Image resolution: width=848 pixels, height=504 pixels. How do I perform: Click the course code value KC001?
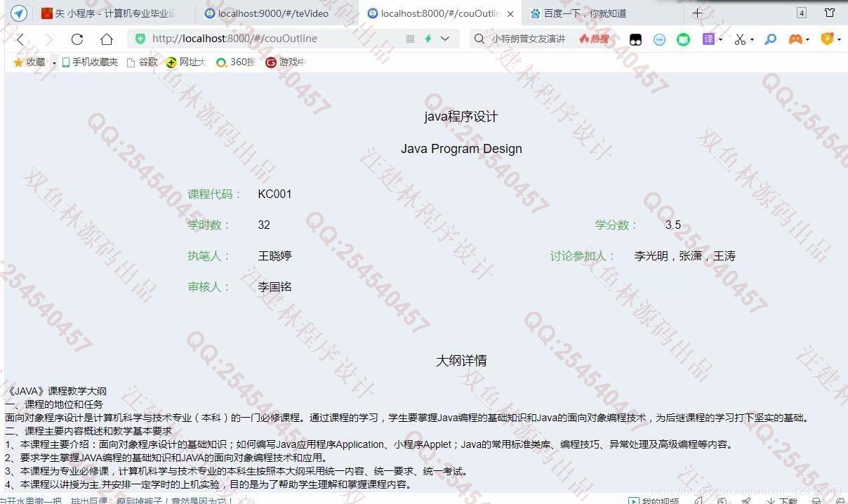click(274, 194)
